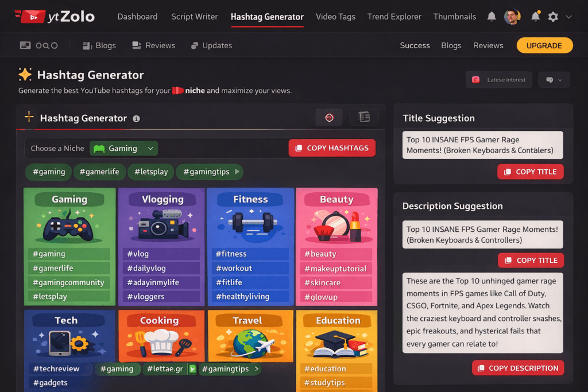Open the notifications bell beside Thumbnails
This screenshot has width=588, height=392.
492,17
